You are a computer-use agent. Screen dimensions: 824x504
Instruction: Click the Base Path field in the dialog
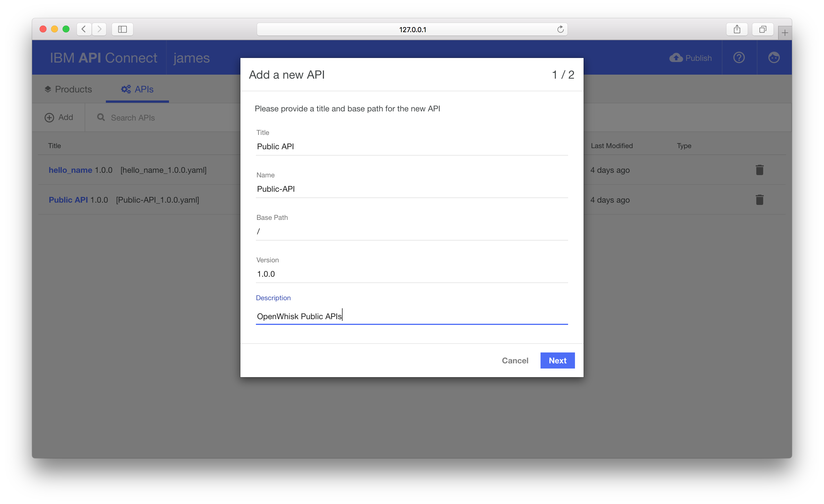(x=411, y=231)
